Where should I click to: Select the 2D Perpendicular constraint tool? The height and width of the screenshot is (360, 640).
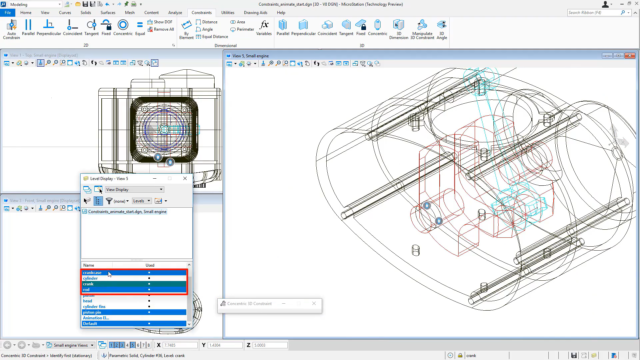pos(49,28)
